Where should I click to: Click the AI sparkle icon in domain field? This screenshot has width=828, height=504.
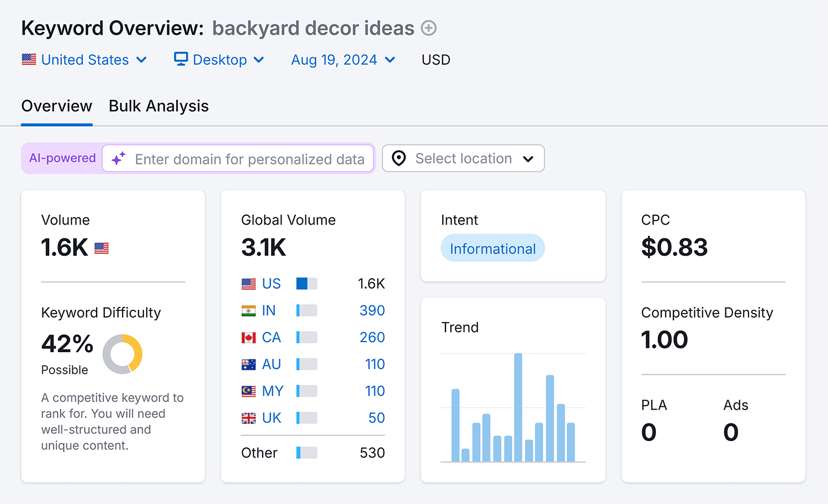119,159
